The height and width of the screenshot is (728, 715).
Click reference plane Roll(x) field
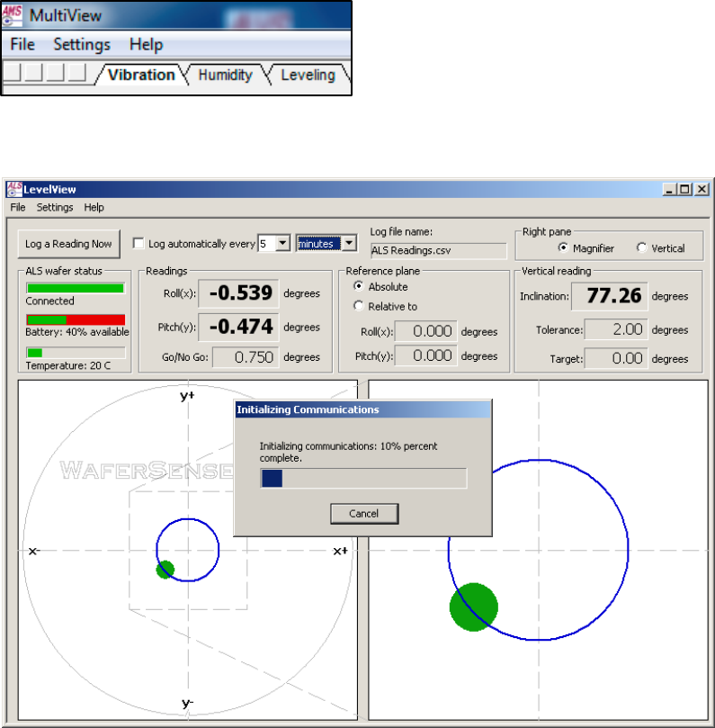(x=426, y=331)
